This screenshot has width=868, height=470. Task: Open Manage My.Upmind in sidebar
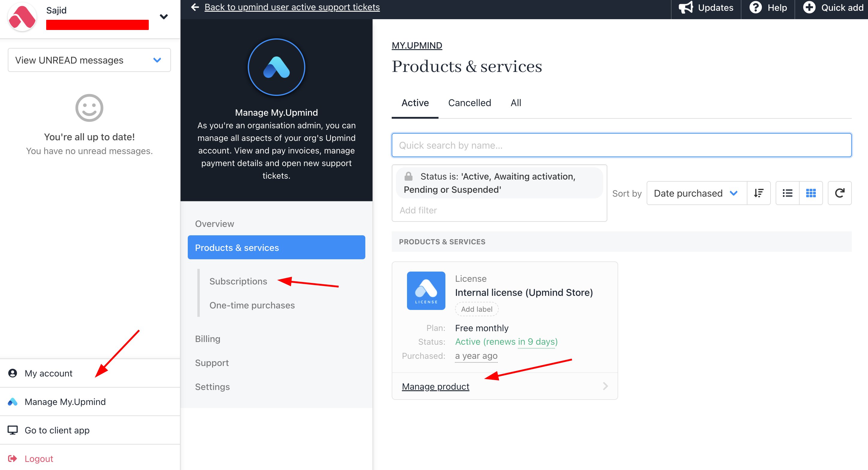click(x=90, y=402)
